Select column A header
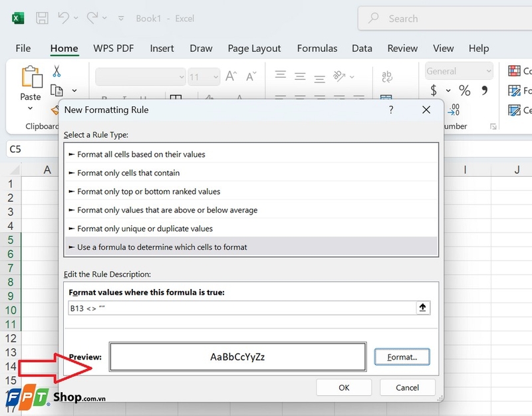Image resolution: width=532 pixels, height=416 pixels. point(47,169)
